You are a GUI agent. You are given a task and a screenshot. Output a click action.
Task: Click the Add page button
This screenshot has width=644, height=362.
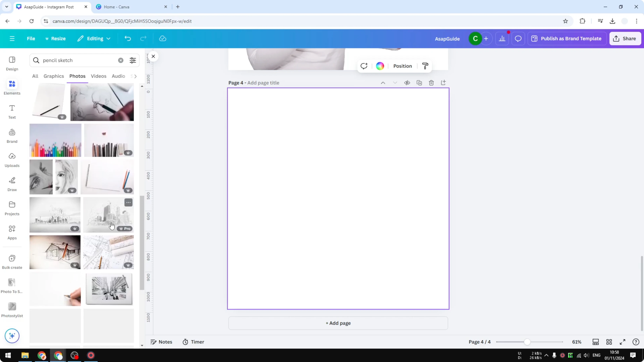pyautogui.click(x=338, y=323)
